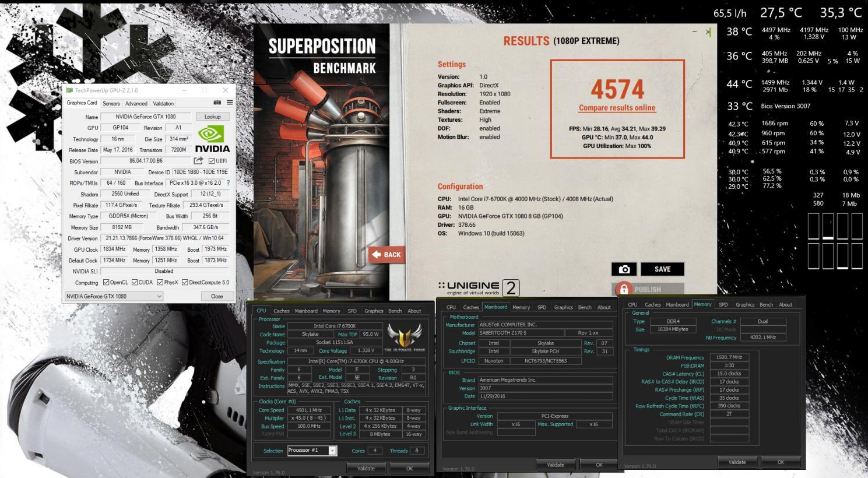The image size is (868, 478).
Task: Click the SAVE button in Superposition
Action: tap(663, 269)
